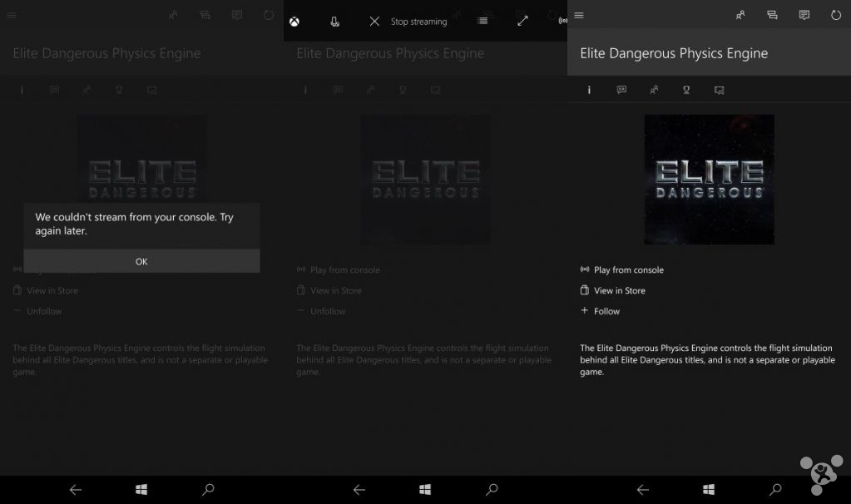This screenshot has width=851, height=504.
Task: Click the 'We couldn't stream from your console' message
Action: (134, 224)
